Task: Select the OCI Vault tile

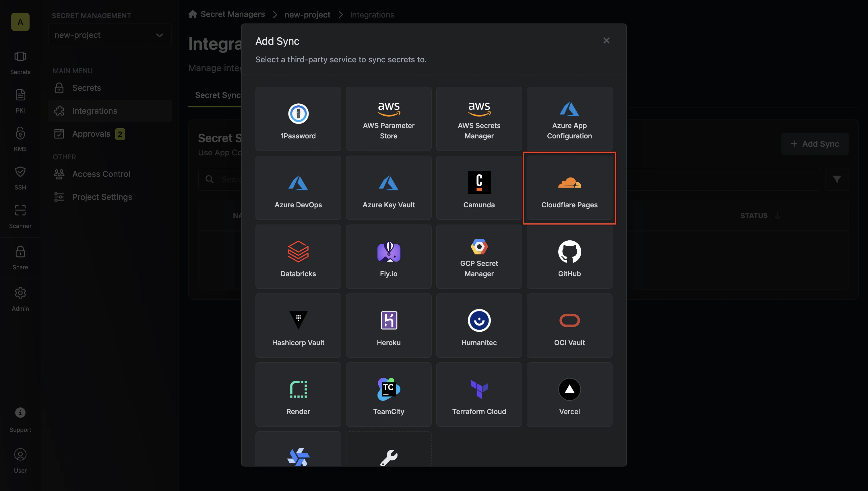Action: pos(569,325)
